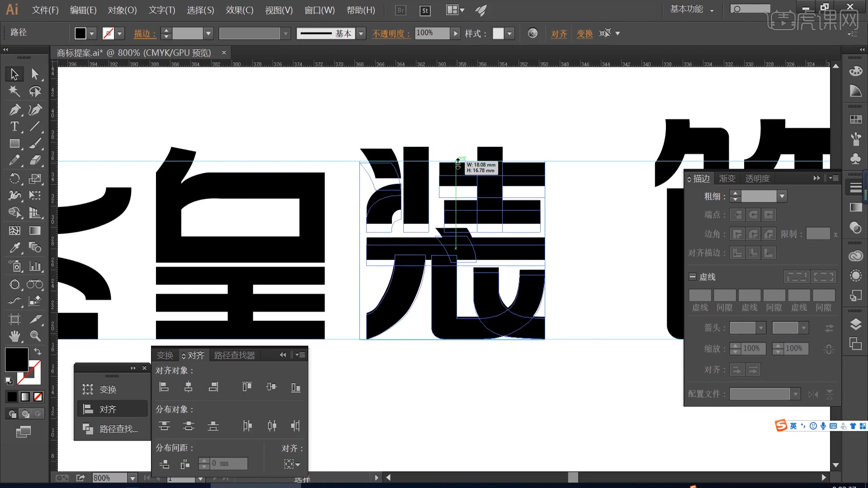Click the 变换 link in control bar
The image size is (868, 488).
pyautogui.click(x=584, y=34)
